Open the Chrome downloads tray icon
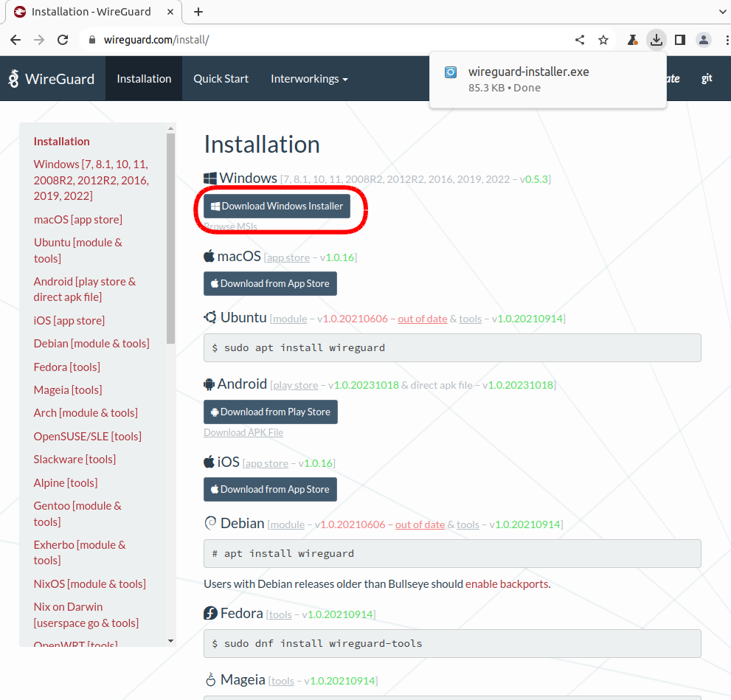This screenshot has height=700, width=731. 656,40
